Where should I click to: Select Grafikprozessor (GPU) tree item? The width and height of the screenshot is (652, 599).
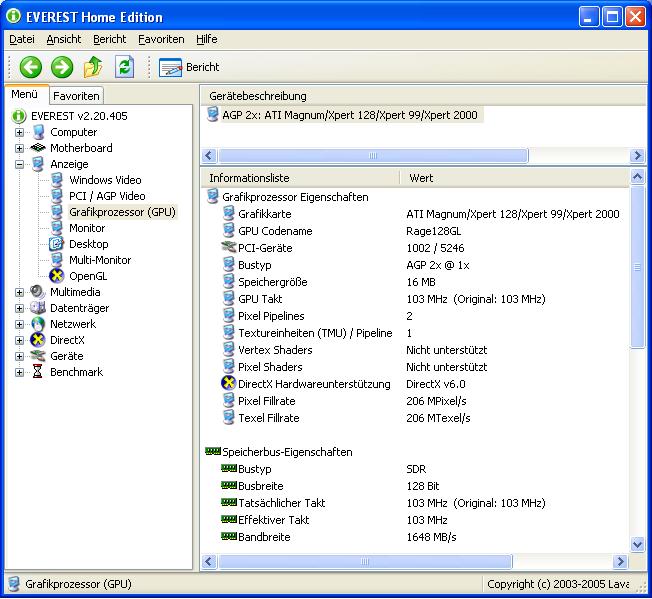[122, 212]
